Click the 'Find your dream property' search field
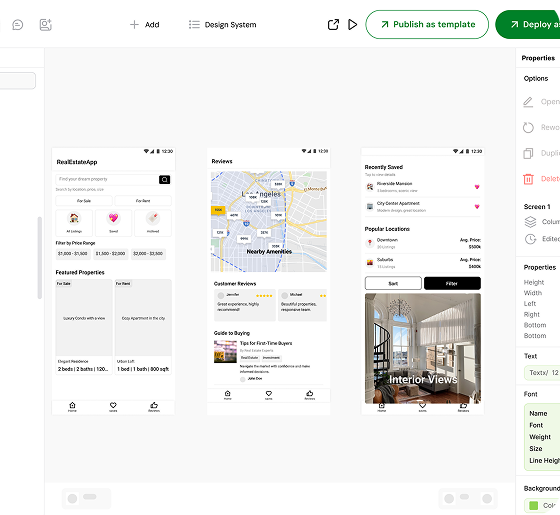The height and width of the screenshot is (515, 560). 106,180
